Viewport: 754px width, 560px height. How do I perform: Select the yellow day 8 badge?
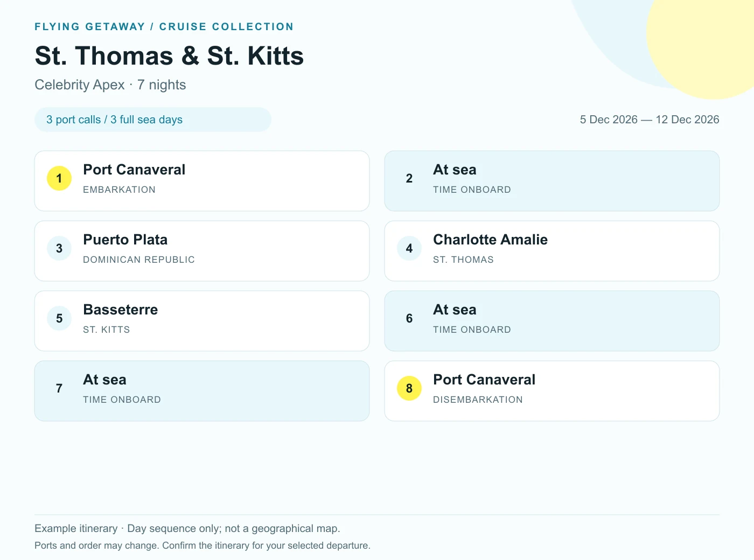tap(409, 388)
